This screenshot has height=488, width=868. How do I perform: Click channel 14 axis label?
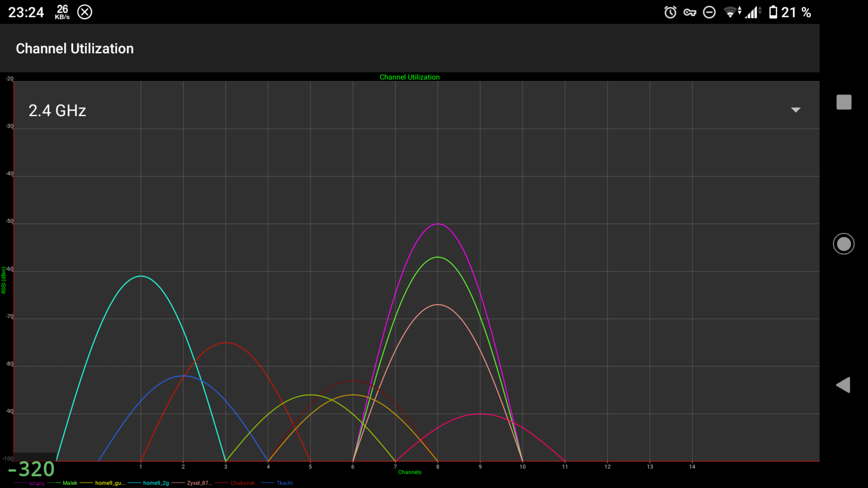click(692, 467)
